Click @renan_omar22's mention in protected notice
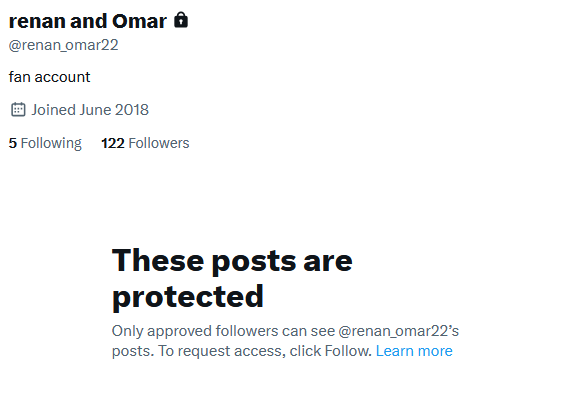 pos(398,331)
